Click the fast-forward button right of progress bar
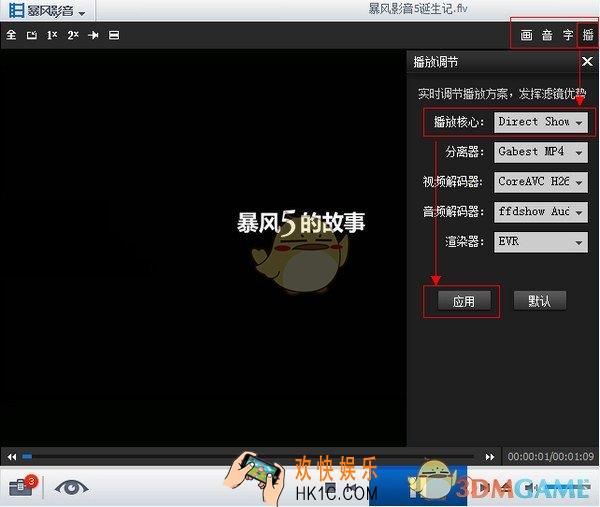This screenshot has height=507, width=600. point(490,456)
